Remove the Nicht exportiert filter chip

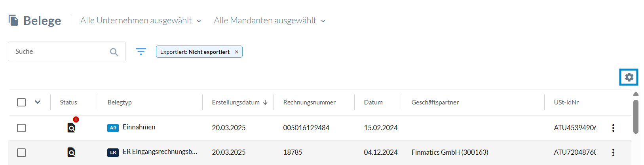click(x=236, y=52)
